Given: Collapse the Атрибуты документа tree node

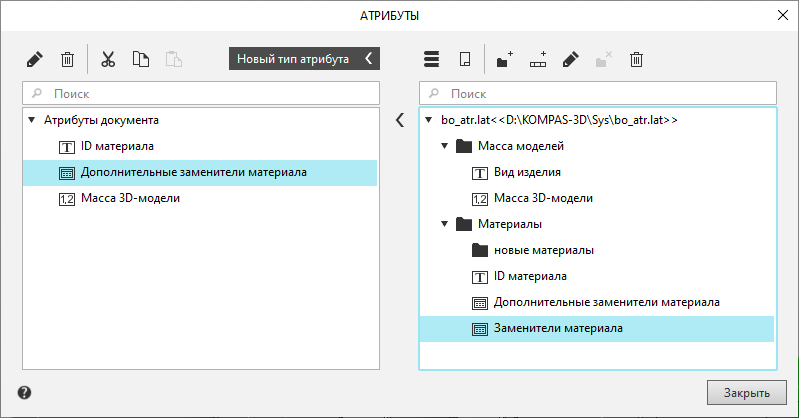Looking at the screenshot, I should [x=31, y=120].
